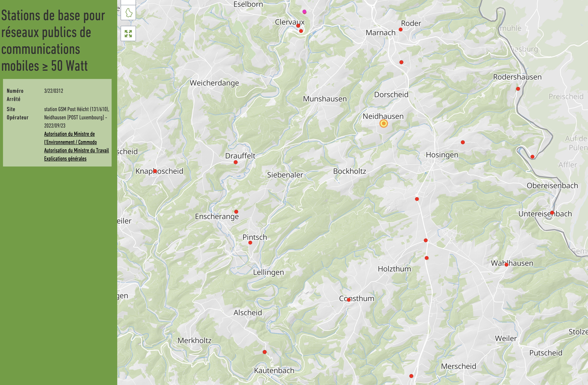Click the station number 3/22/0312 text
588x385 pixels.
[54, 91]
